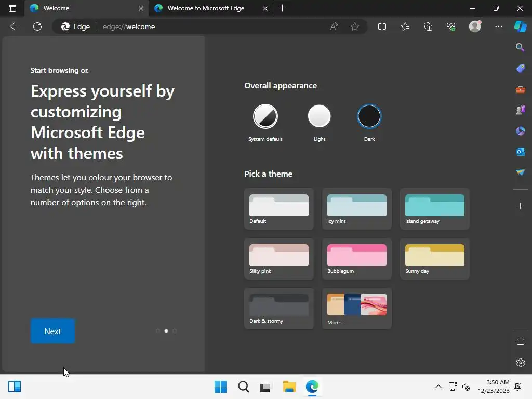This screenshot has height=399, width=532.
Task: Go back with the back arrow
Action: (x=14, y=26)
